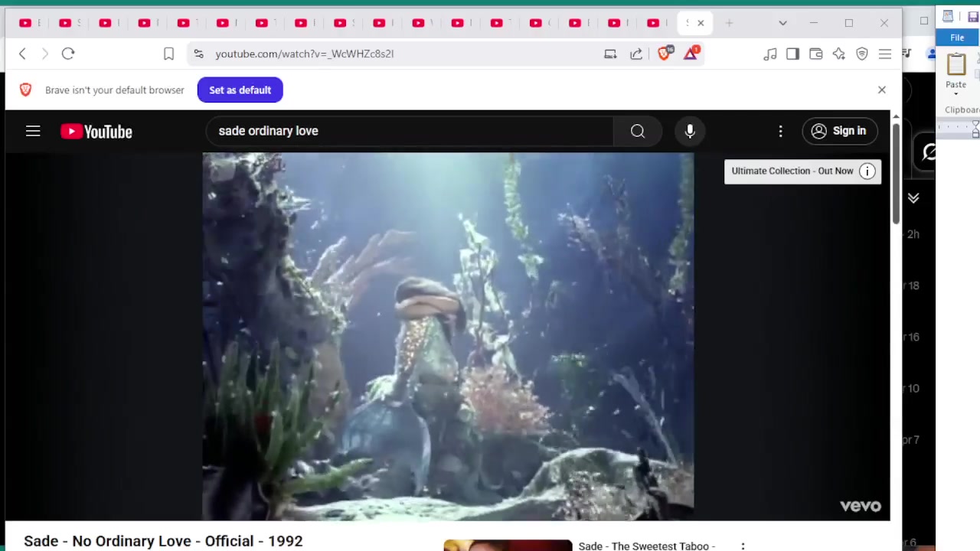Screen dimensions: 980x551
Task: Reload the YouTube page
Action: (x=68, y=54)
